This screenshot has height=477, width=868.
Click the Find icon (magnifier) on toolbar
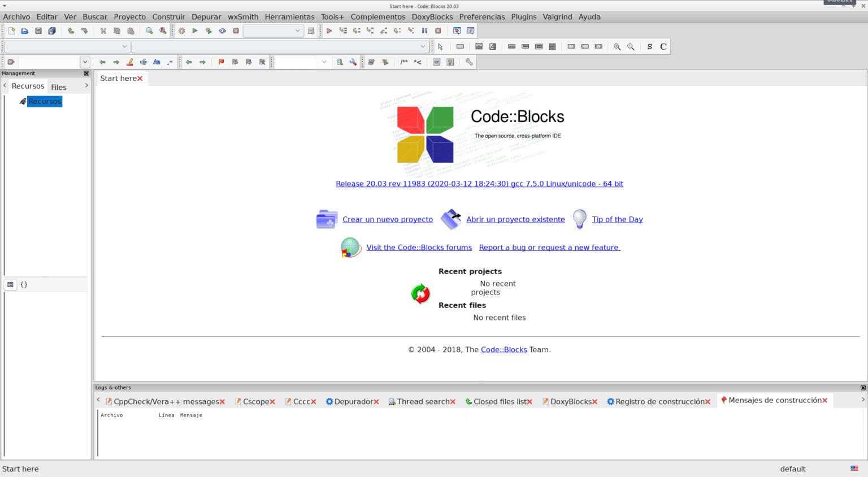pyautogui.click(x=149, y=31)
